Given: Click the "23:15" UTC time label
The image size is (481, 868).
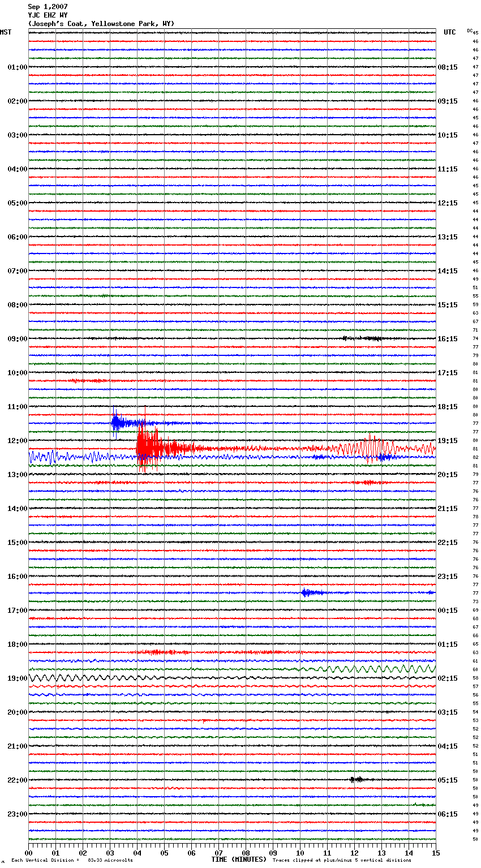Looking at the screenshot, I should pyautogui.click(x=448, y=577).
